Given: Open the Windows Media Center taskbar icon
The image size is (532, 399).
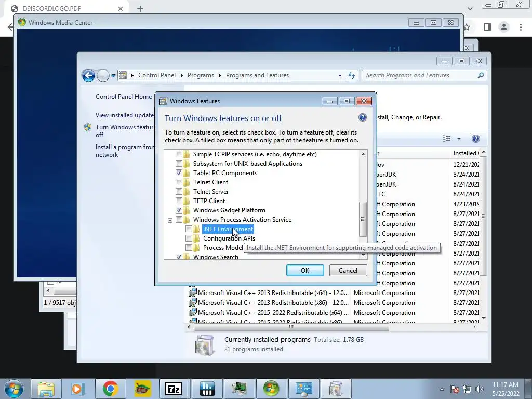Looking at the screenshot, I should (x=271, y=389).
